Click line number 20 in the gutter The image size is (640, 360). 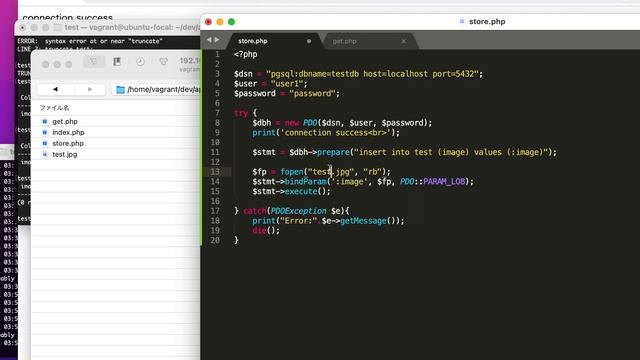click(215, 240)
